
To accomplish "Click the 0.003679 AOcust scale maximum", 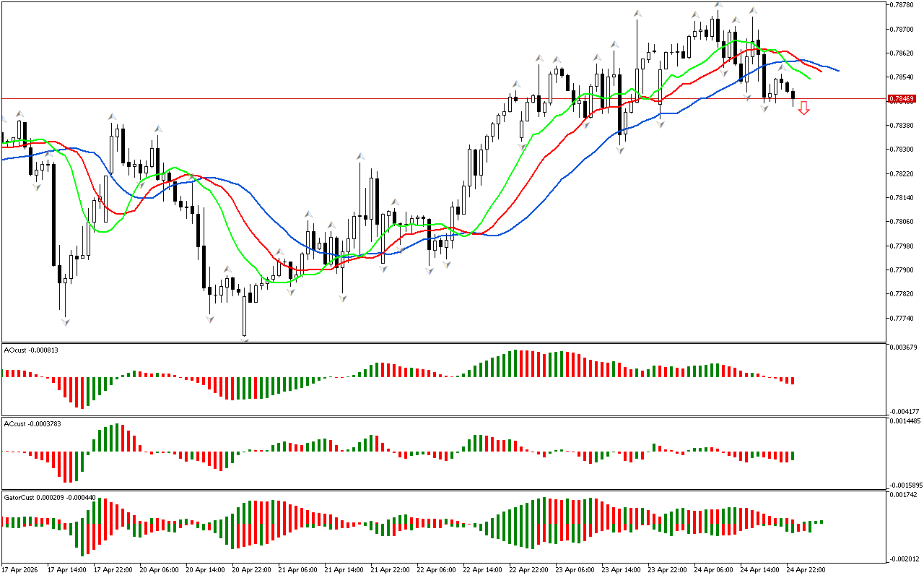I will coord(904,348).
